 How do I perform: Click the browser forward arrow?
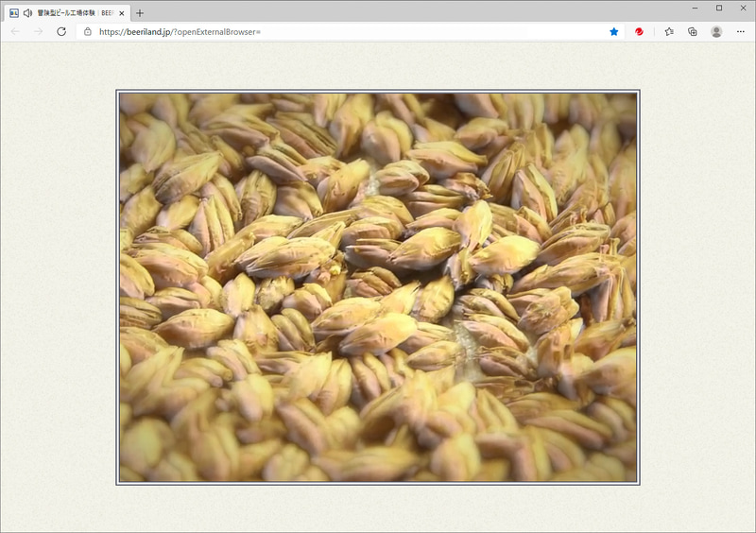(38, 31)
